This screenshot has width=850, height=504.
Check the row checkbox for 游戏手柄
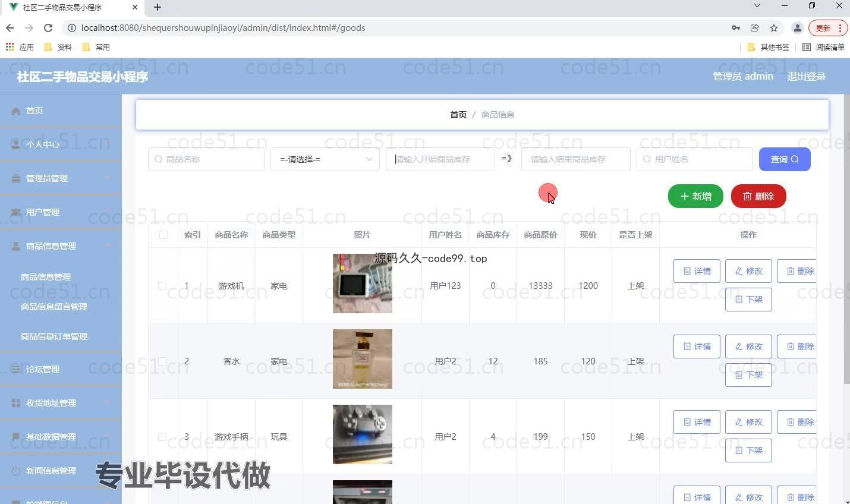[x=162, y=437]
